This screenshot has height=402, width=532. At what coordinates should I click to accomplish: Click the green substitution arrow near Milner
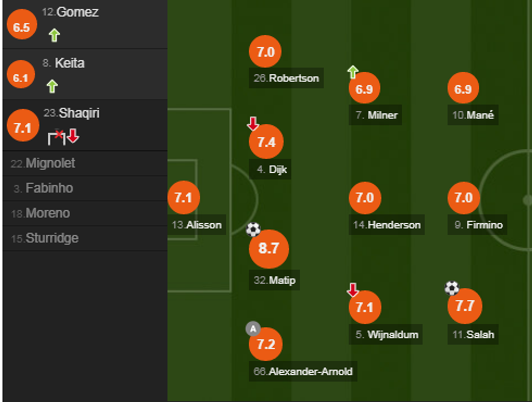tap(353, 72)
